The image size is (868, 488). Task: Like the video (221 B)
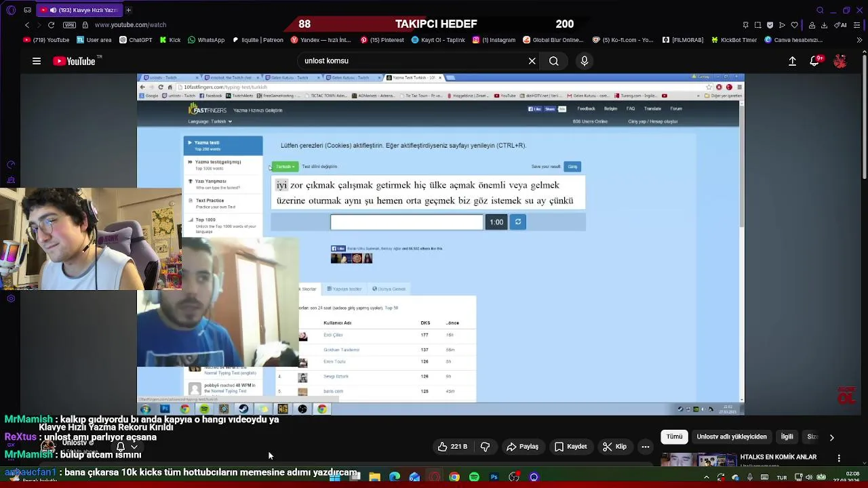452,447
